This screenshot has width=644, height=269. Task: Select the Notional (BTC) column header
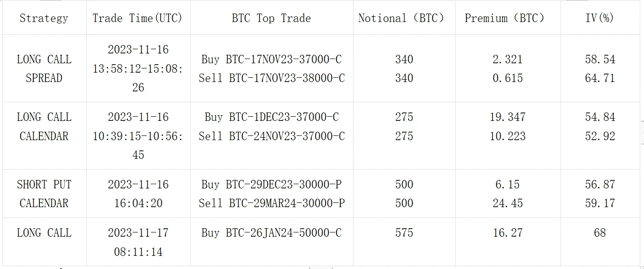pyautogui.click(x=401, y=18)
